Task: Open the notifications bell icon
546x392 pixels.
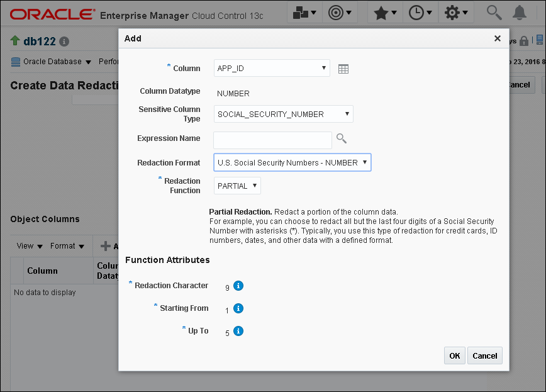Action: (x=520, y=13)
